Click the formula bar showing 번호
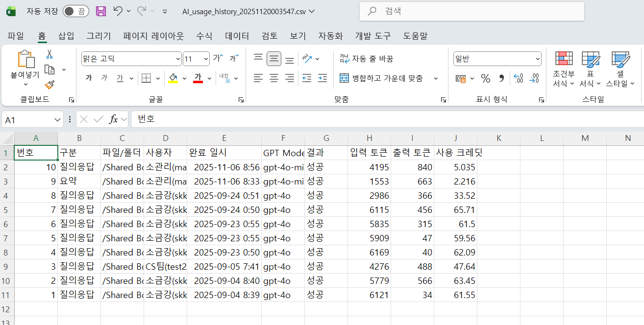The image size is (644, 325). coord(387,119)
